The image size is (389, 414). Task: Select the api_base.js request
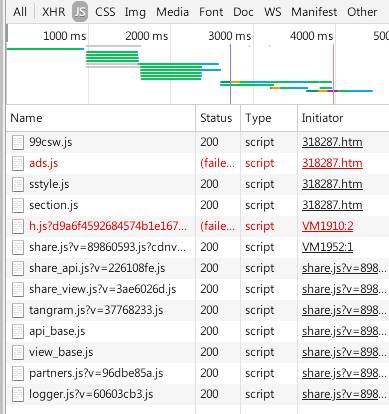57,331
